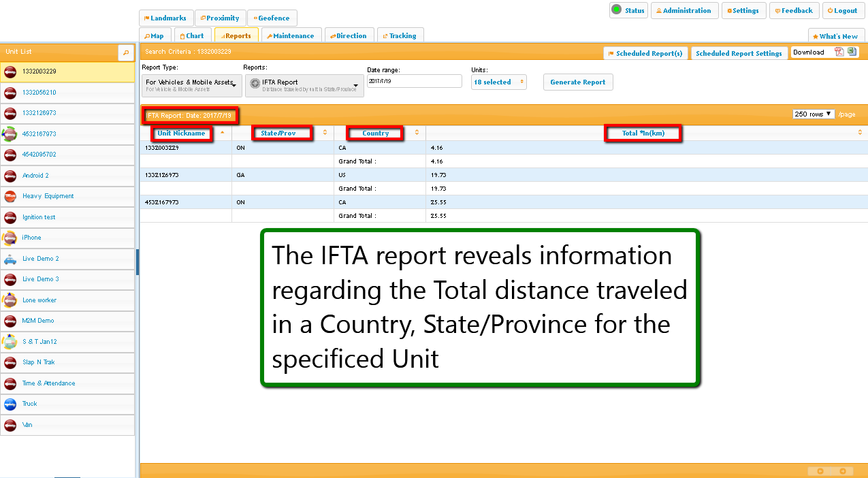The width and height of the screenshot is (868, 478).
Task: Click the iPhone unit icon
Action: (10, 238)
